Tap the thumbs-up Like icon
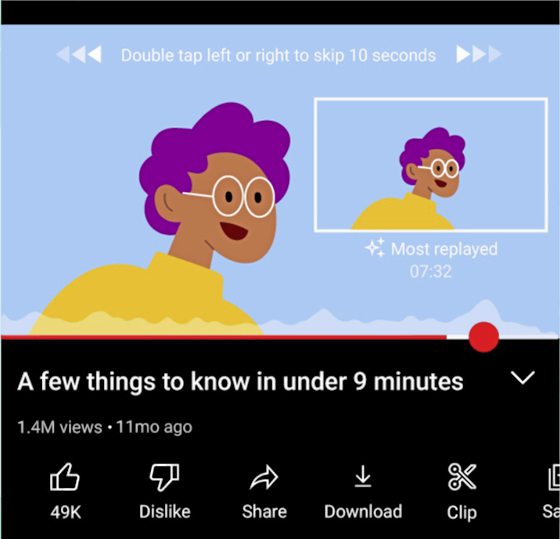Viewport: 560px width, 539px height. [x=65, y=477]
